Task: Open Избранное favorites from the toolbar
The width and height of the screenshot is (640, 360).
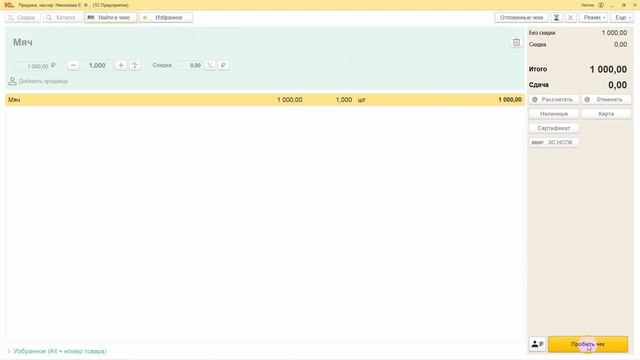Action: pos(166,18)
